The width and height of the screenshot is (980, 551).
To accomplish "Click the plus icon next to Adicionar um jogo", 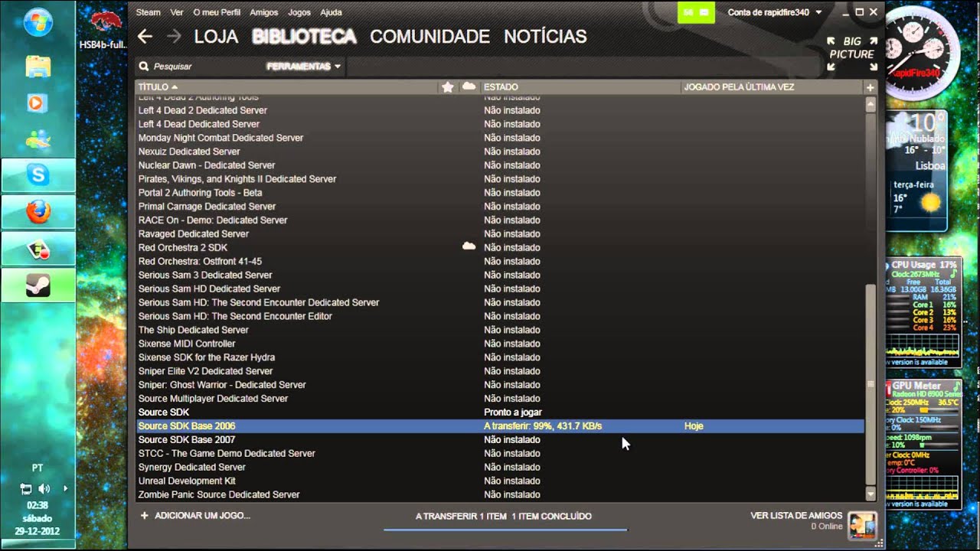I will (x=144, y=516).
